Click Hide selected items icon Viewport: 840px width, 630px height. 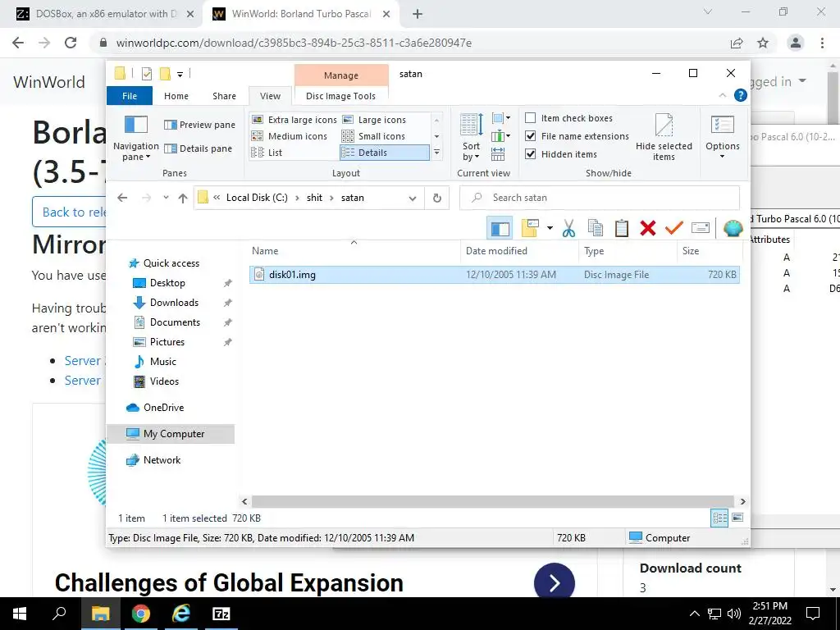click(x=664, y=137)
